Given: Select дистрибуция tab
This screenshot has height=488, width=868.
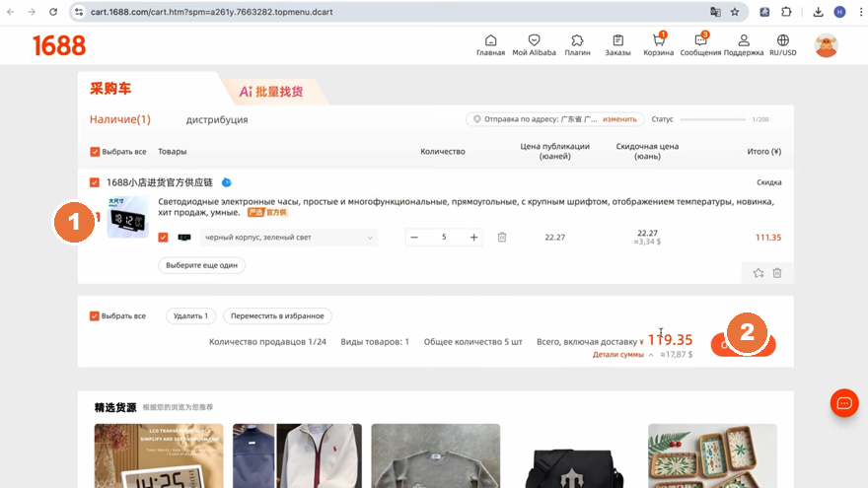Looking at the screenshot, I should (x=217, y=119).
